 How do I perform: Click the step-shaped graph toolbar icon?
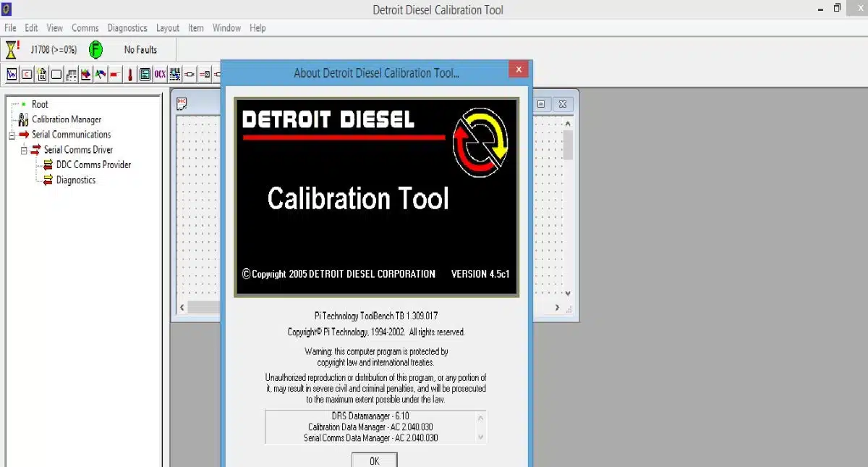click(72, 74)
